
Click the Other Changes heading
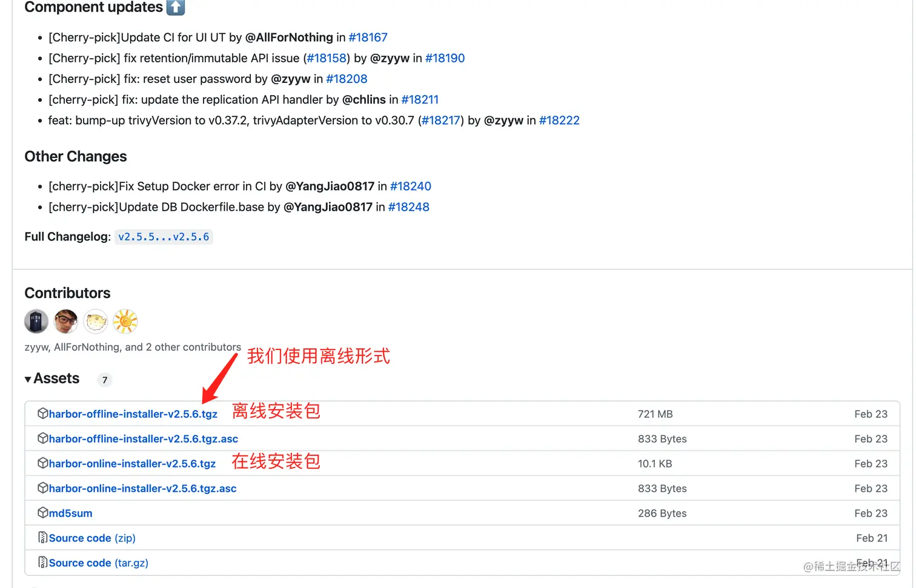76,157
